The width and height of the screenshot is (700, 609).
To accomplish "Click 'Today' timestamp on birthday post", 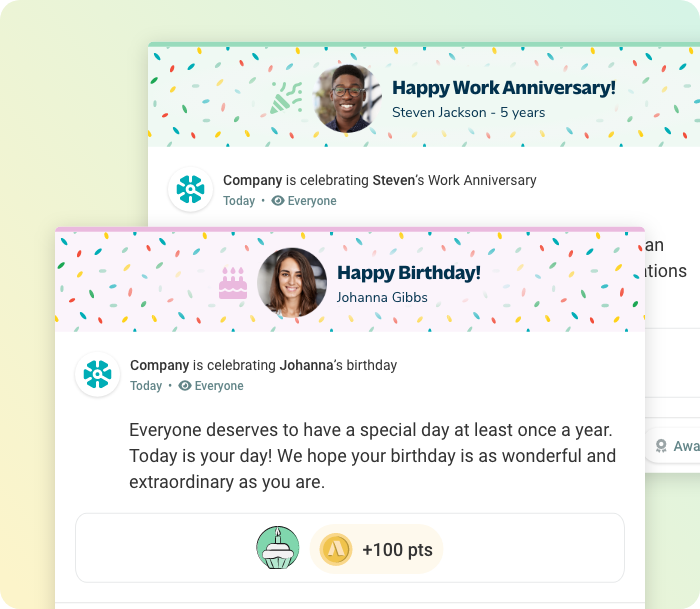I will coord(146,386).
